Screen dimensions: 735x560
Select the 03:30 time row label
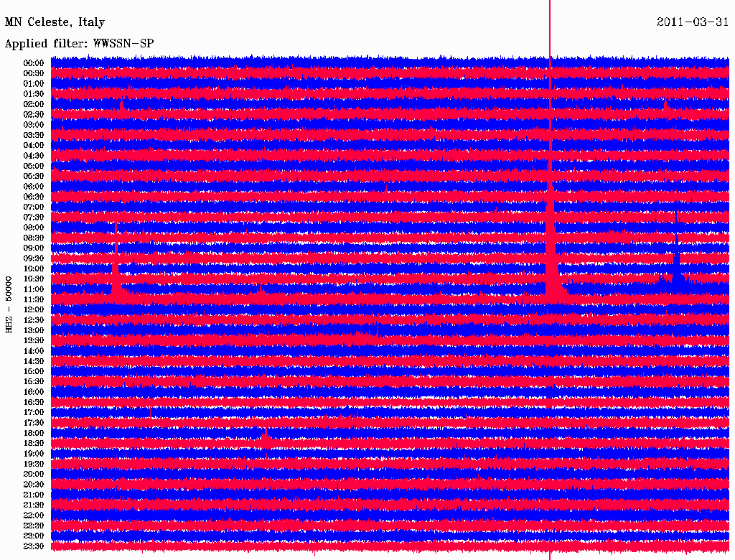pos(34,135)
